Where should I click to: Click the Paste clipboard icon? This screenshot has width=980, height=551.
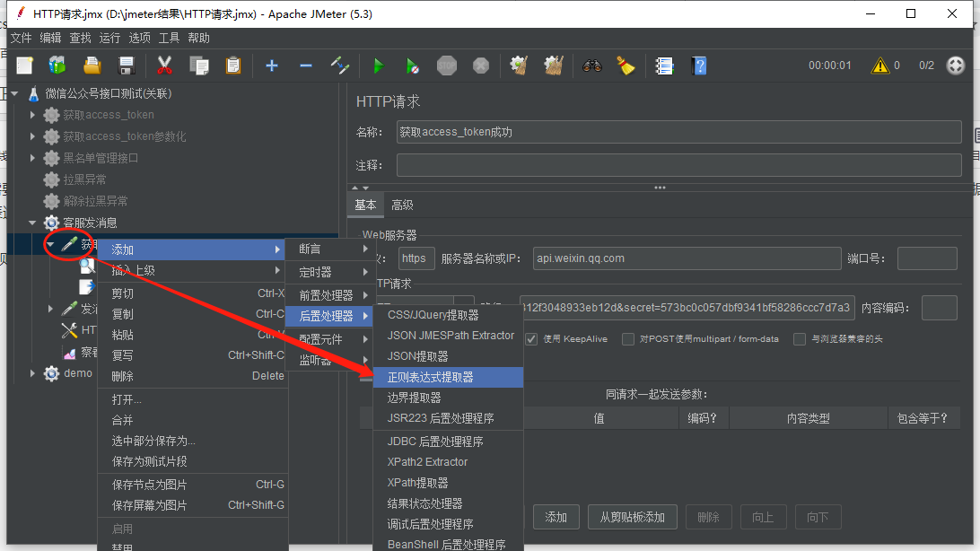coord(233,66)
